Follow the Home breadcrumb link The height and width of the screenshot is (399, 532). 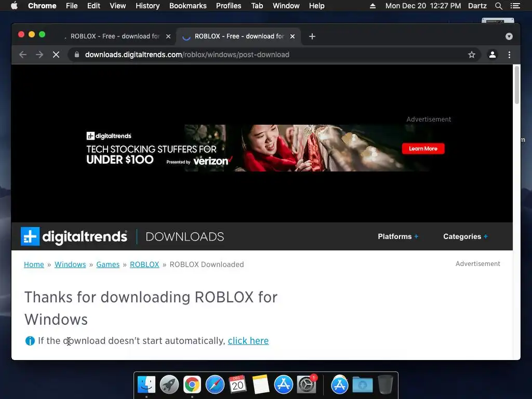point(34,264)
